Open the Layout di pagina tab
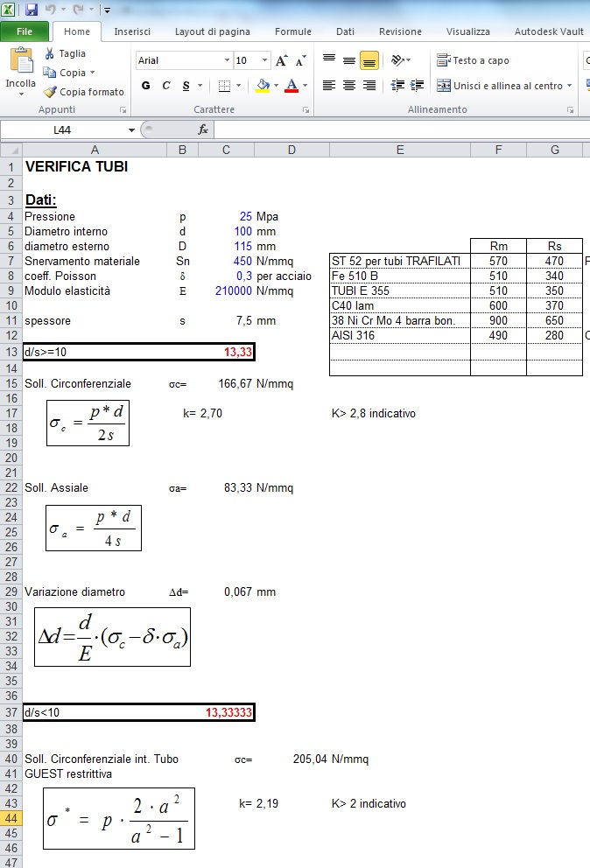590x868 pixels. [212, 31]
